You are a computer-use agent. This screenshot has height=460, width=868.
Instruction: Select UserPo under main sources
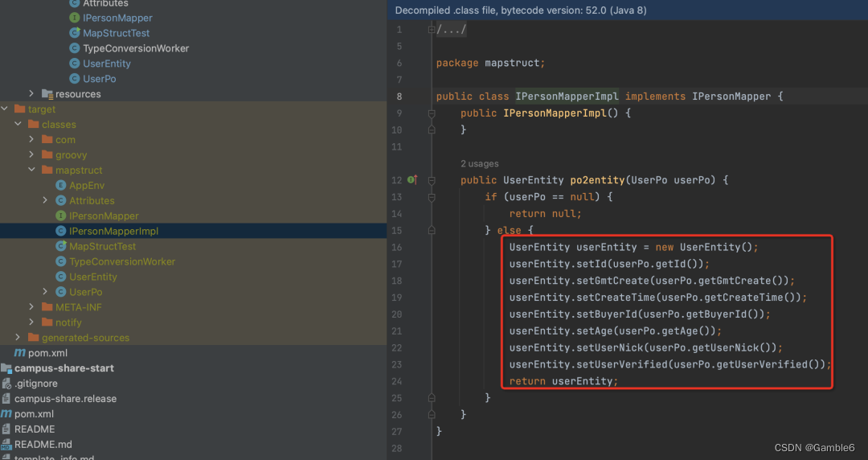[100, 79]
